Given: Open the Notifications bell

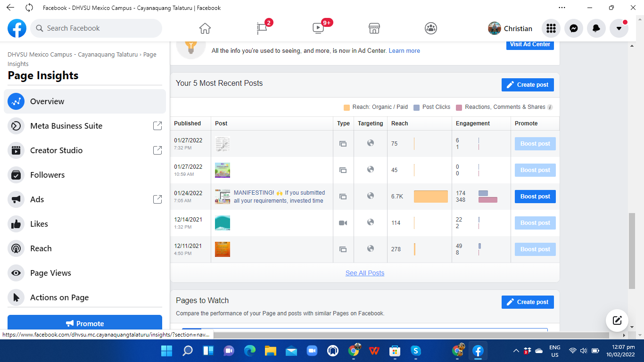Looking at the screenshot, I should tap(596, 28).
